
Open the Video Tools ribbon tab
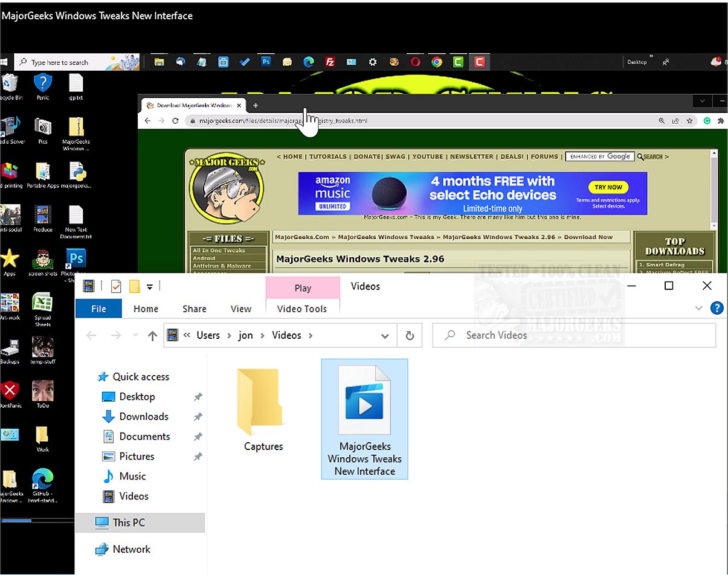click(302, 309)
